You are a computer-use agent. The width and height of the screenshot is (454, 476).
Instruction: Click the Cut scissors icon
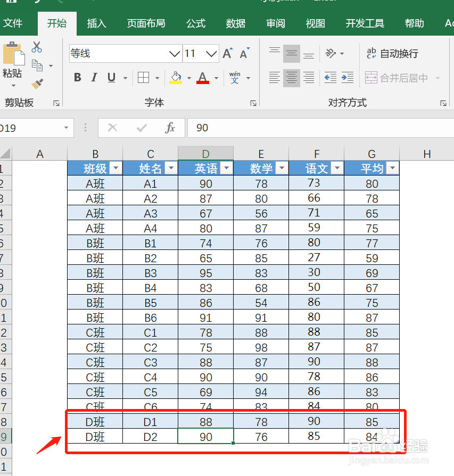(36, 47)
